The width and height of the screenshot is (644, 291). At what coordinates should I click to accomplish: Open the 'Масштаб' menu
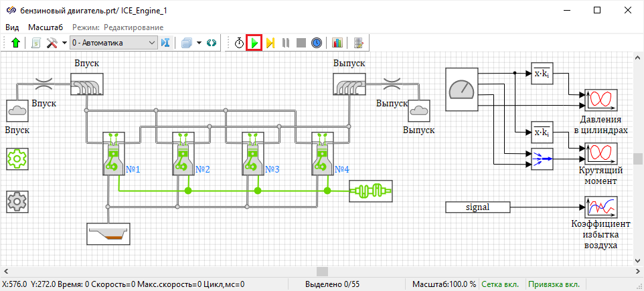[46, 27]
